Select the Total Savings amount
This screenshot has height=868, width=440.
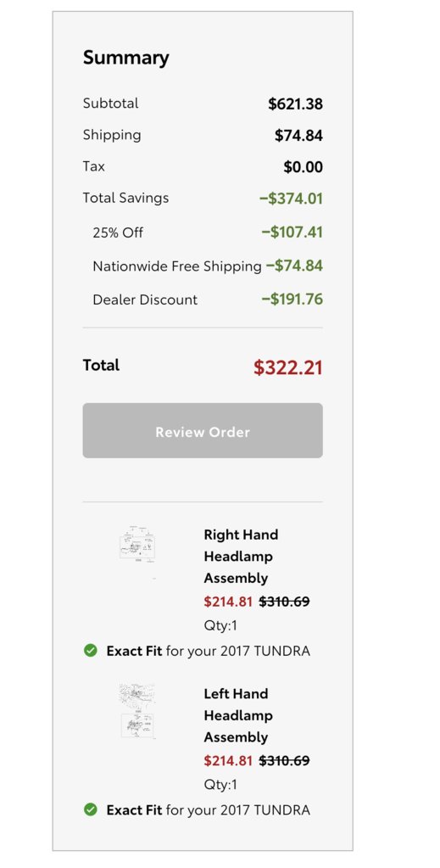tap(291, 199)
